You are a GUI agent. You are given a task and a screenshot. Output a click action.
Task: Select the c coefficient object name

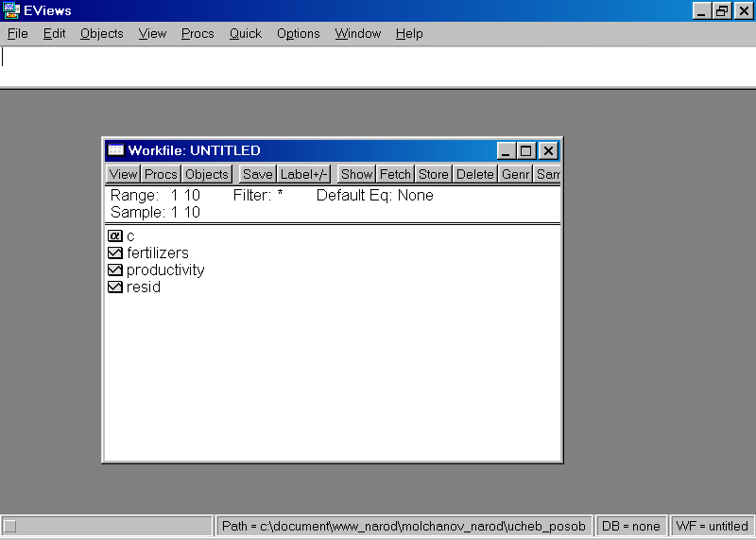pos(130,236)
